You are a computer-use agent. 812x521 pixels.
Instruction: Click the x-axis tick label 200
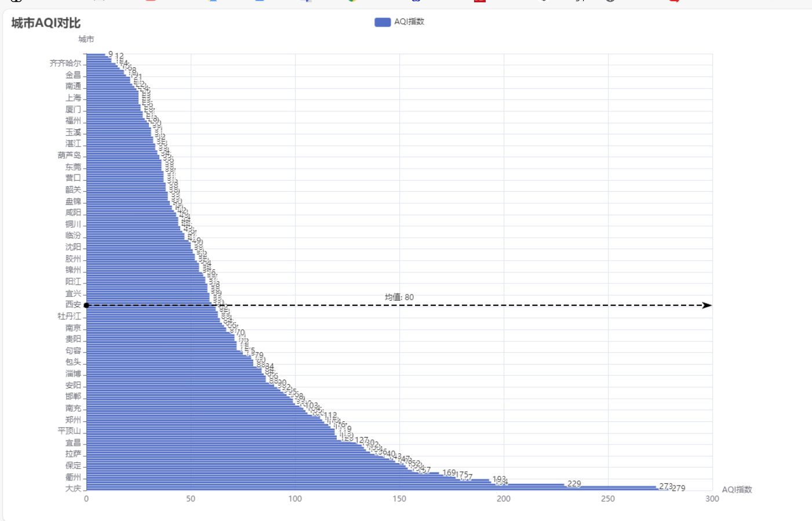pos(504,499)
